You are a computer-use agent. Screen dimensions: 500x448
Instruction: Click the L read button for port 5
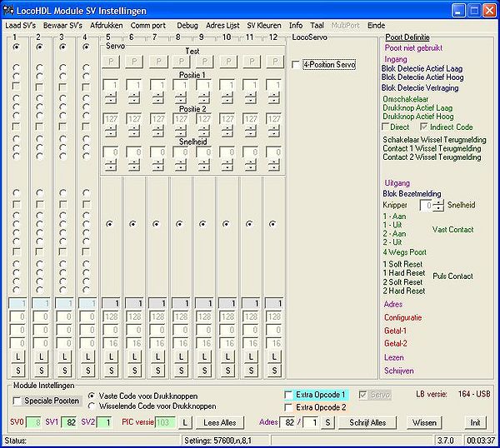point(111,357)
